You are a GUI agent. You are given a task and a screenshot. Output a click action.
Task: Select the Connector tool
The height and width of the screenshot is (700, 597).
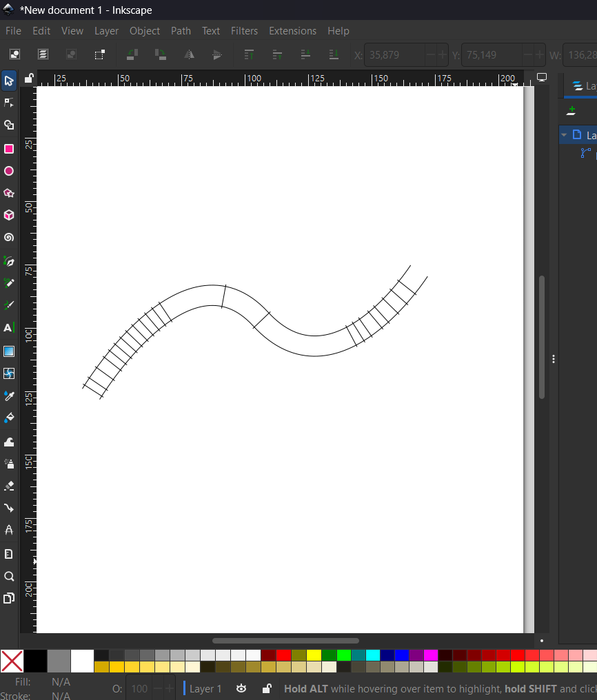9,508
